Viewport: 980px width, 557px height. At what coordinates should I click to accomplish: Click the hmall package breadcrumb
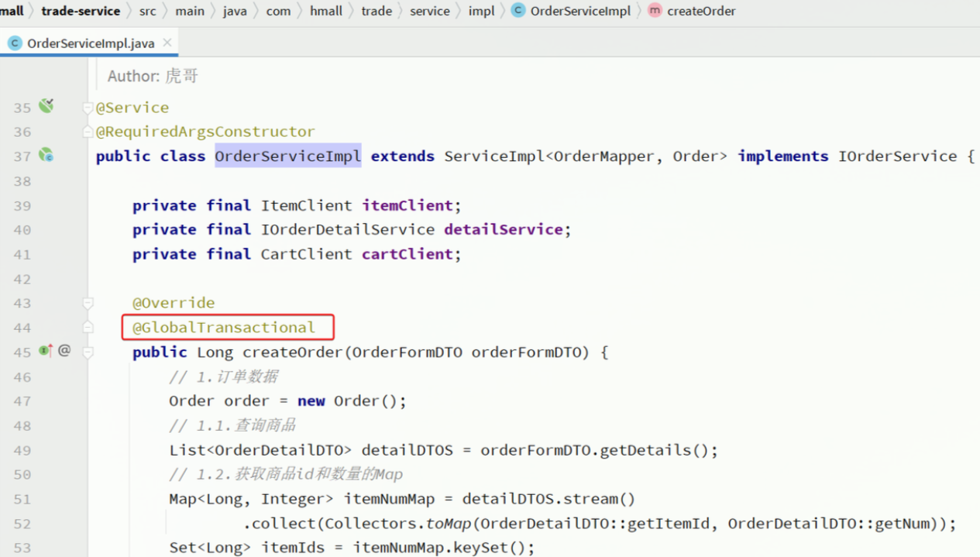pyautogui.click(x=325, y=11)
